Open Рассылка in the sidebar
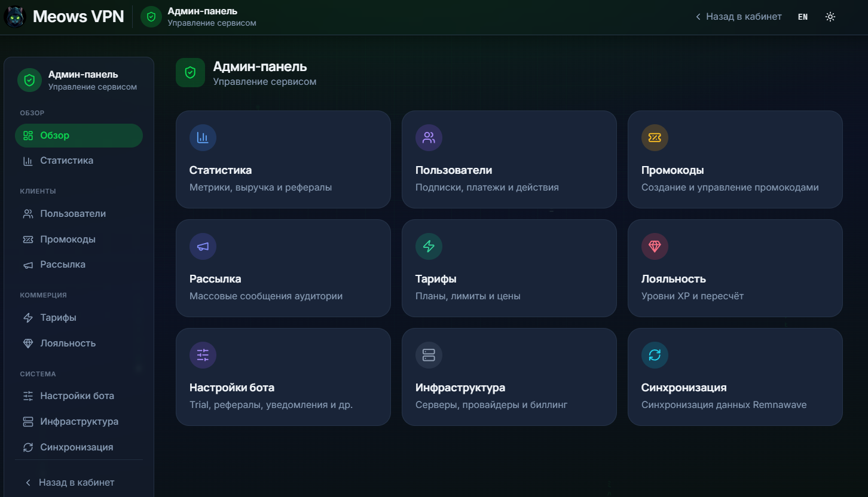868x497 pixels. click(x=79, y=265)
